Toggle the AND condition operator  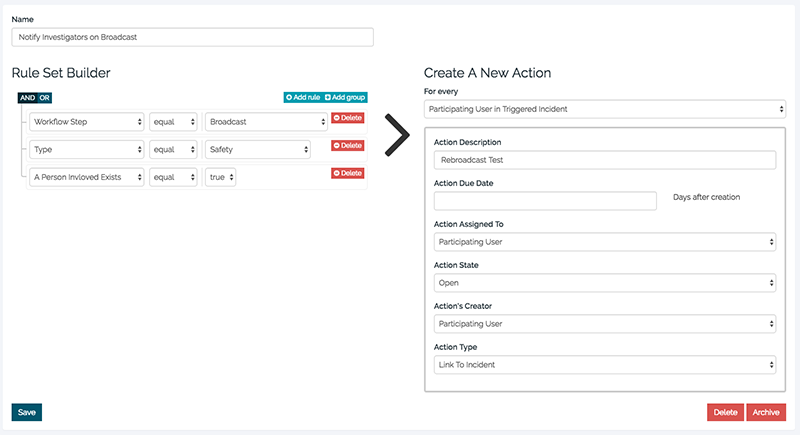pos(27,97)
